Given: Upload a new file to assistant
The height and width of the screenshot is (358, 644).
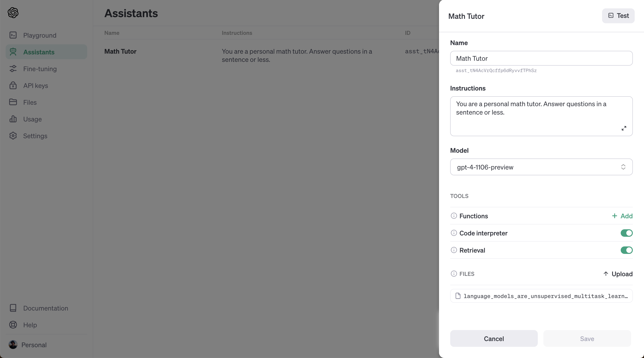Looking at the screenshot, I should point(618,274).
